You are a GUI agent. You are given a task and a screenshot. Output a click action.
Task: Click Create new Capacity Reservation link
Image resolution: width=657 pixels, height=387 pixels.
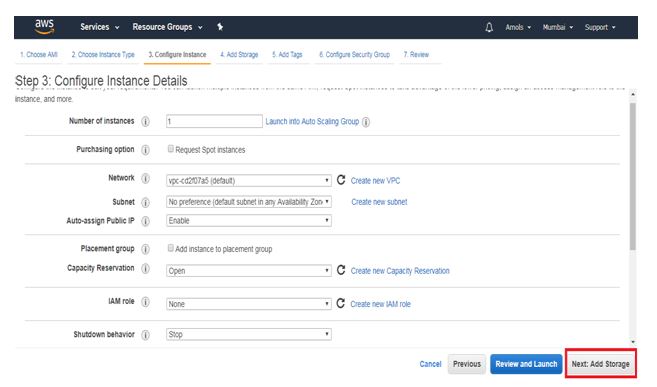click(400, 271)
